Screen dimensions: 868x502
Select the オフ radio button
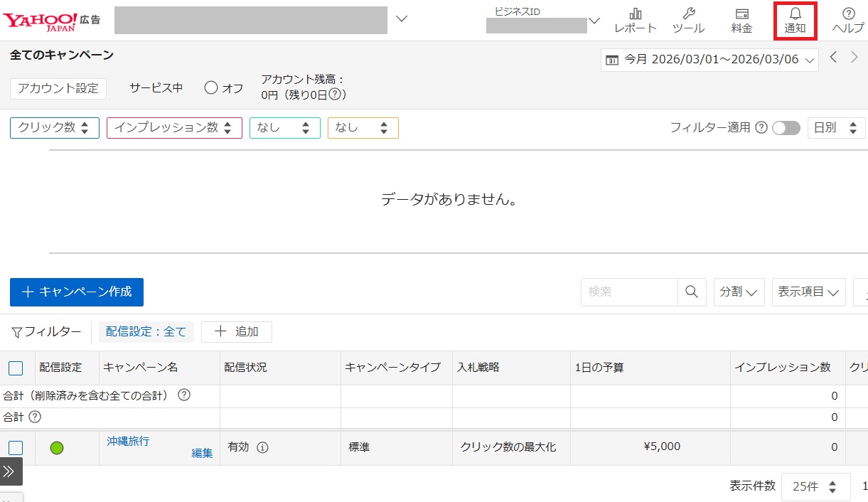pyautogui.click(x=210, y=88)
